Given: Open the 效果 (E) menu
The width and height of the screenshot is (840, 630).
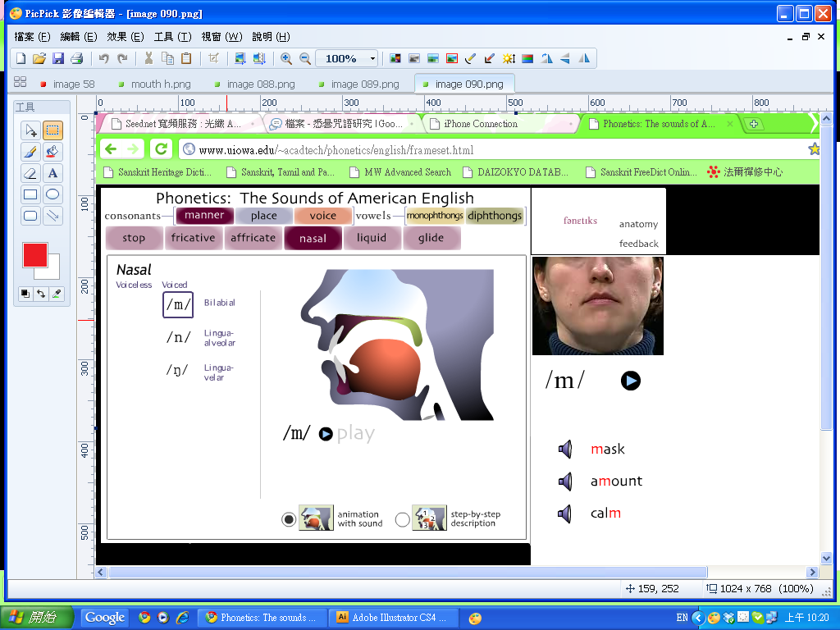Looking at the screenshot, I should pyautogui.click(x=126, y=37).
